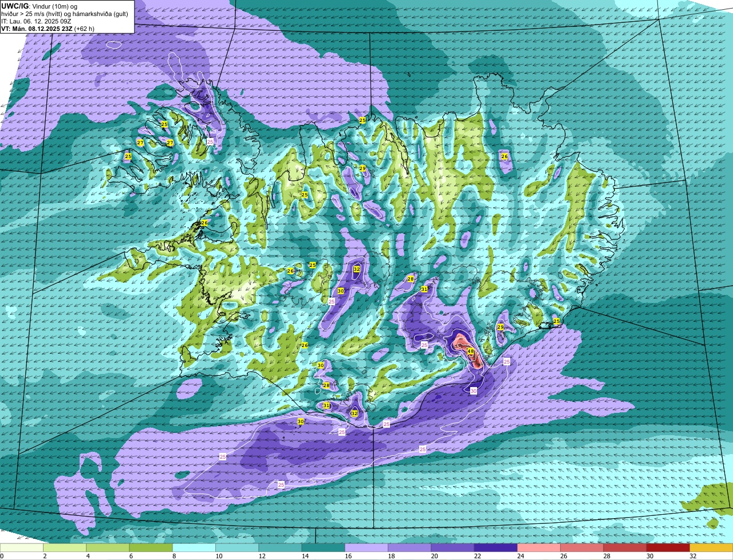Image resolution: width=733 pixels, height=560 pixels.
Task: Click the dark red 30–32 legend swatch
Action: (x=668, y=547)
